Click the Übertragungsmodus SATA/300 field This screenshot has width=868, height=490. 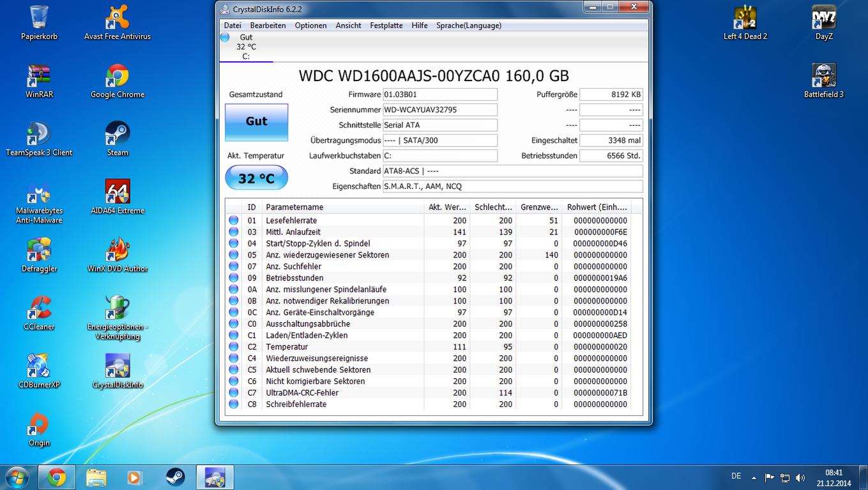point(439,141)
